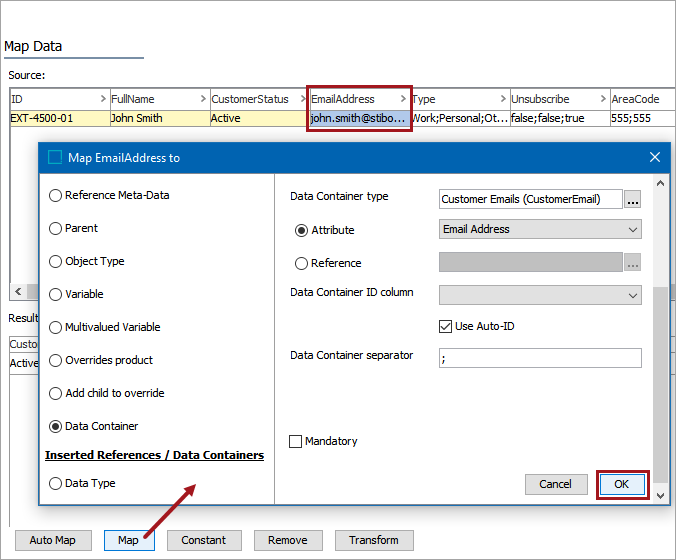
Task: Uncheck the Use Auto-ID checkbox
Action: point(446,326)
